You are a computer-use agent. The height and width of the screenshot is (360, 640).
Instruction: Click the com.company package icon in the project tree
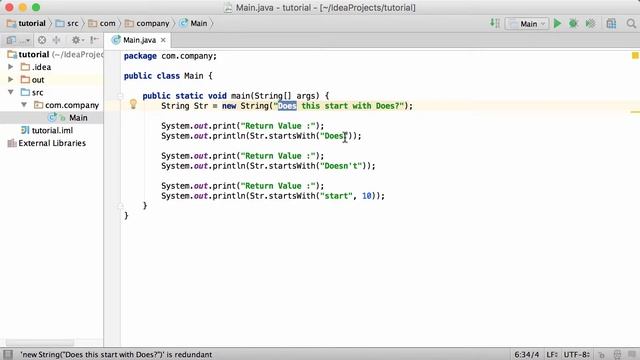(38, 105)
